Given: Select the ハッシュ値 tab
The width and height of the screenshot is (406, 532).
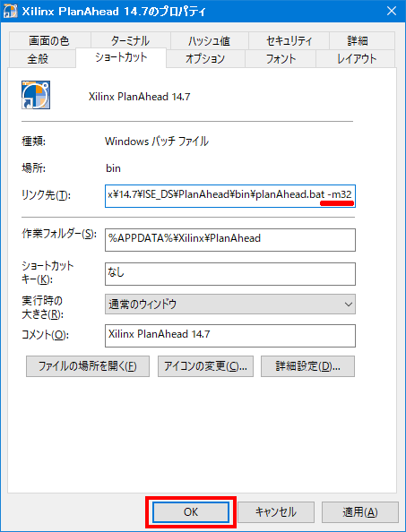Looking at the screenshot, I should [x=210, y=41].
